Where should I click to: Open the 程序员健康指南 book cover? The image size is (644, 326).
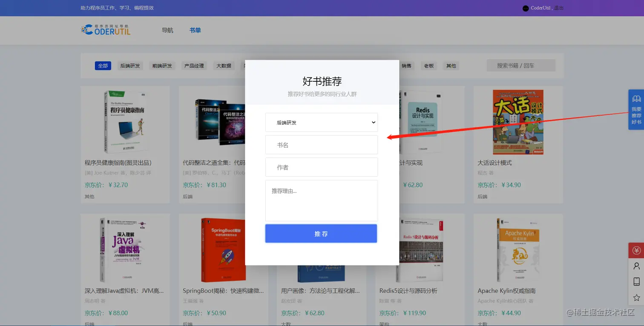pyautogui.click(x=125, y=122)
